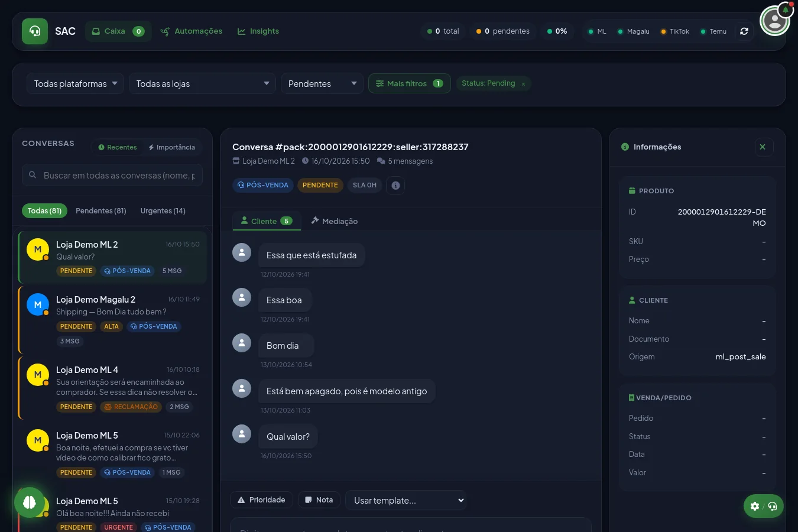The width and height of the screenshot is (798, 532).
Task: Open the user profile avatar
Action: [775, 21]
